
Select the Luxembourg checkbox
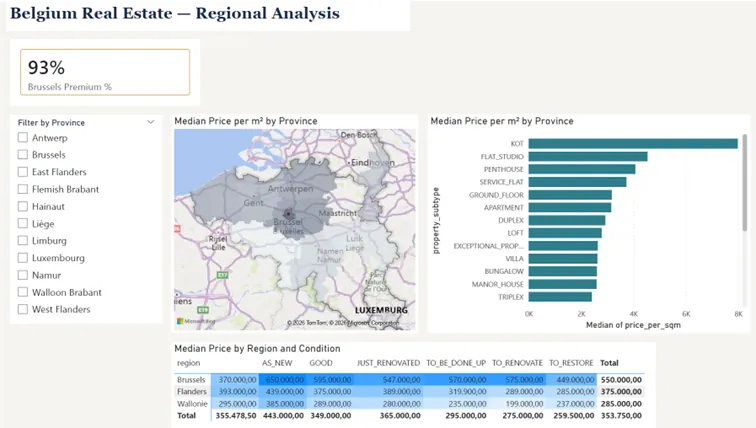[23, 258]
